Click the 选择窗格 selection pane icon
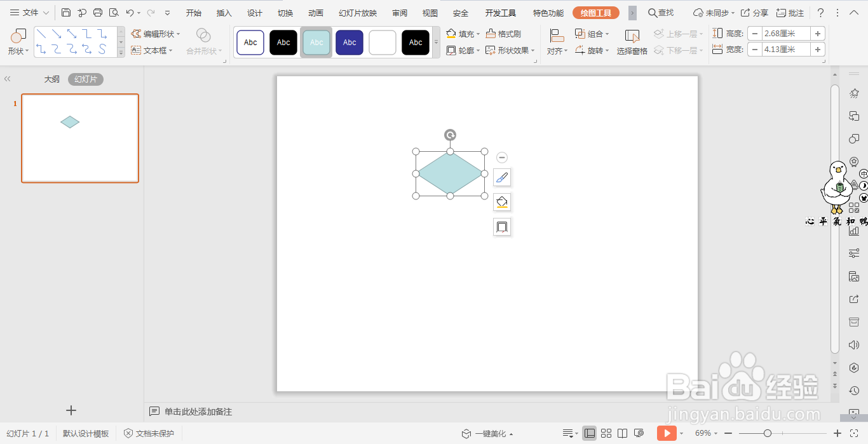Viewport: 868px width, 444px height. [x=632, y=41]
